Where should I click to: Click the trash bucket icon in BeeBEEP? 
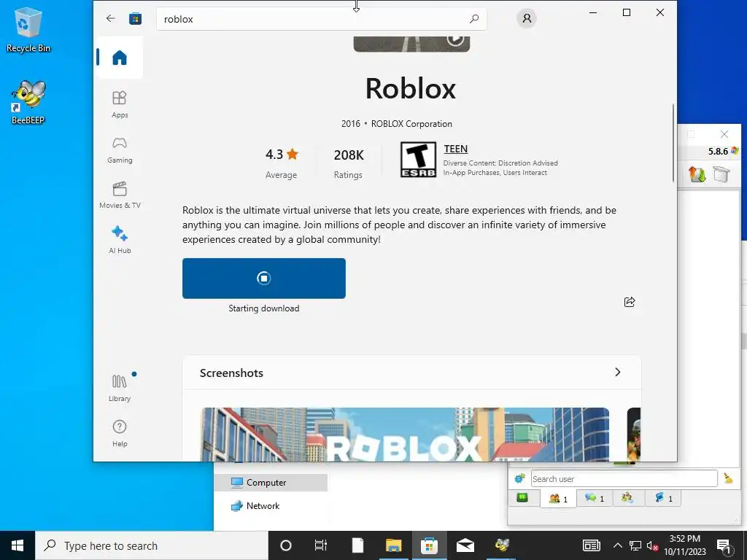(x=721, y=174)
